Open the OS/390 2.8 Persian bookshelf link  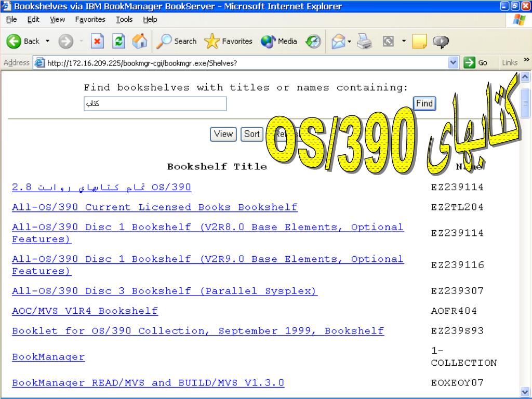[x=101, y=187]
